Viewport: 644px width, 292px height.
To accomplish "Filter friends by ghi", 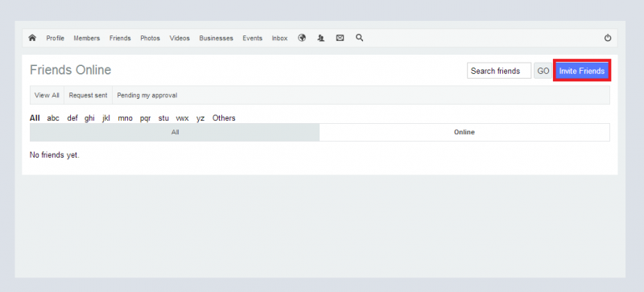I will (89, 118).
